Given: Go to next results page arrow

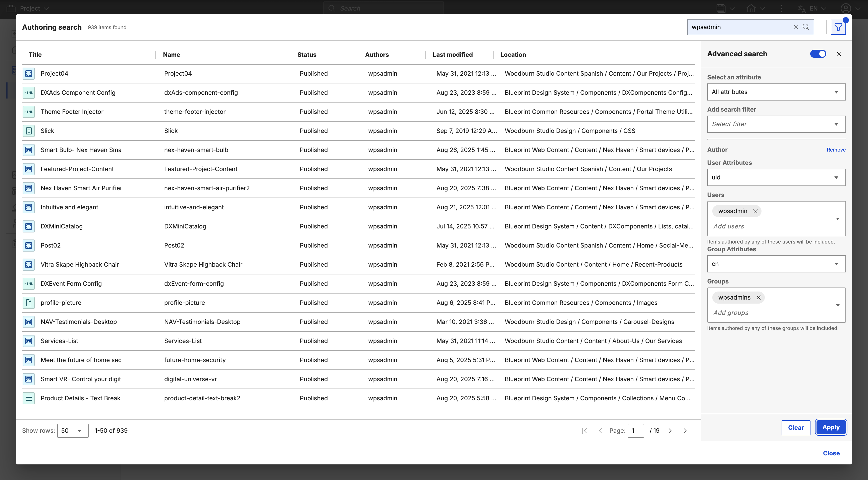Looking at the screenshot, I should point(670,430).
